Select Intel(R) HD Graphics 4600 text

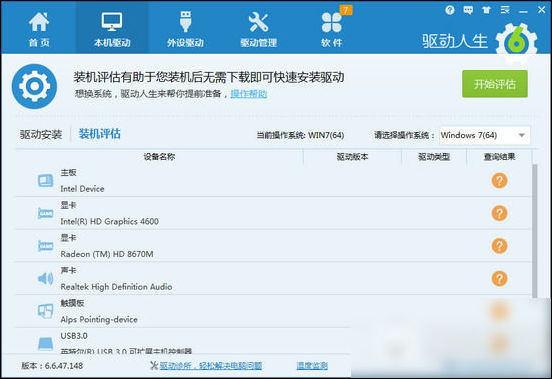(109, 221)
